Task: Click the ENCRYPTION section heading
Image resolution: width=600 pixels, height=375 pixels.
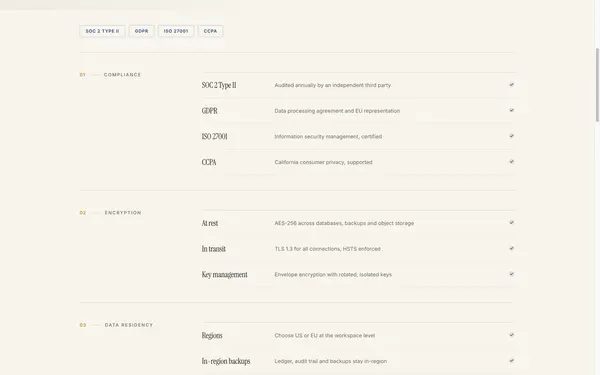Action: (123, 213)
